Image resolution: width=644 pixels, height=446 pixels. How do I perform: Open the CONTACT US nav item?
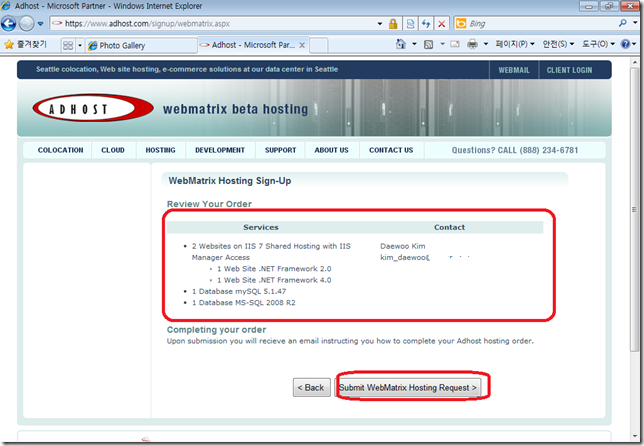[x=391, y=150]
